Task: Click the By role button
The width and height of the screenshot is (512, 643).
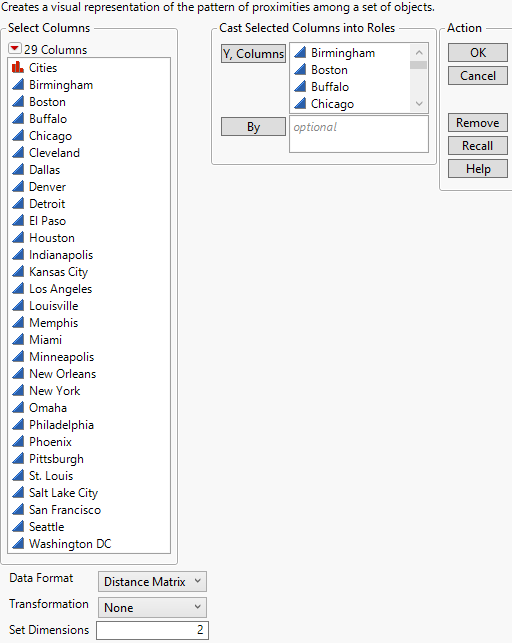Action: (253, 127)
